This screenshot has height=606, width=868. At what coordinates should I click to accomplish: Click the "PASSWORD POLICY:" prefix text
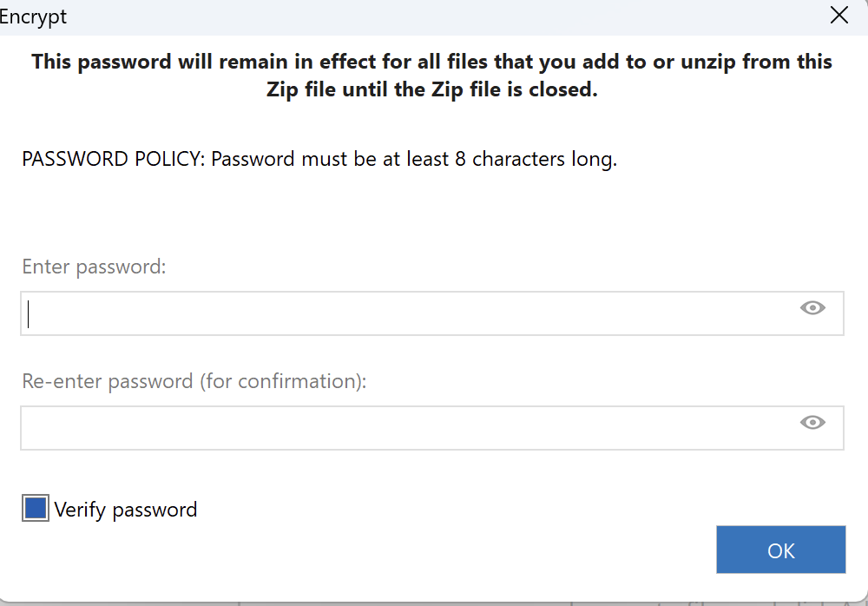tap(114, 160)
